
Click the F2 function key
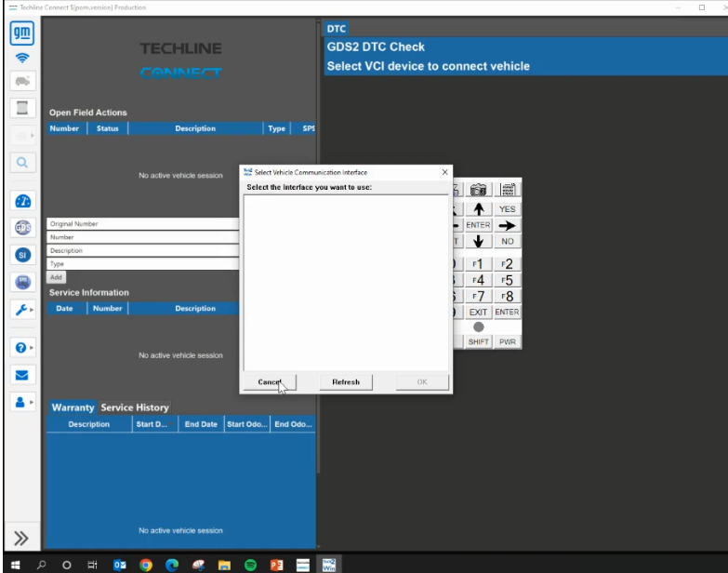(507, 264)
